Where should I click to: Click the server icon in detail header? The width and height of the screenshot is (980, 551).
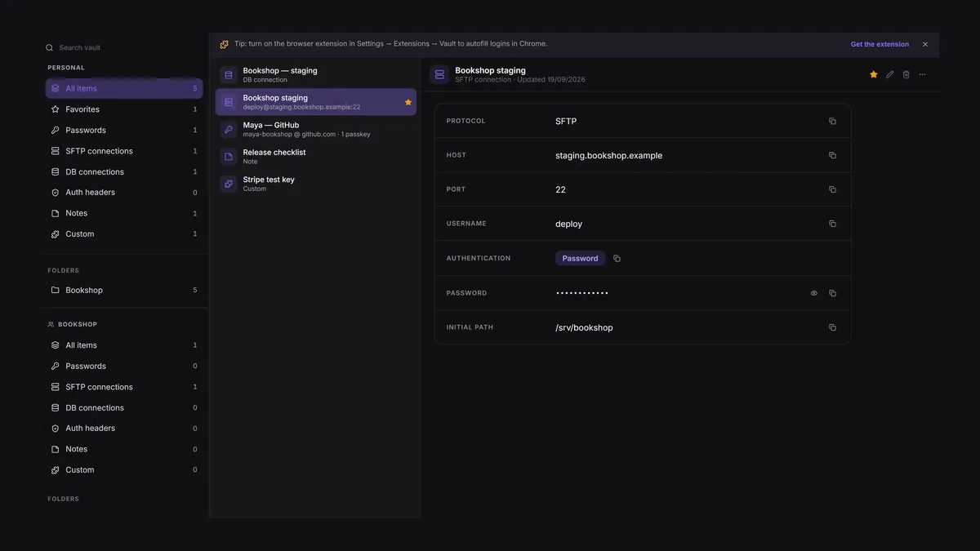tap(439, 74)
